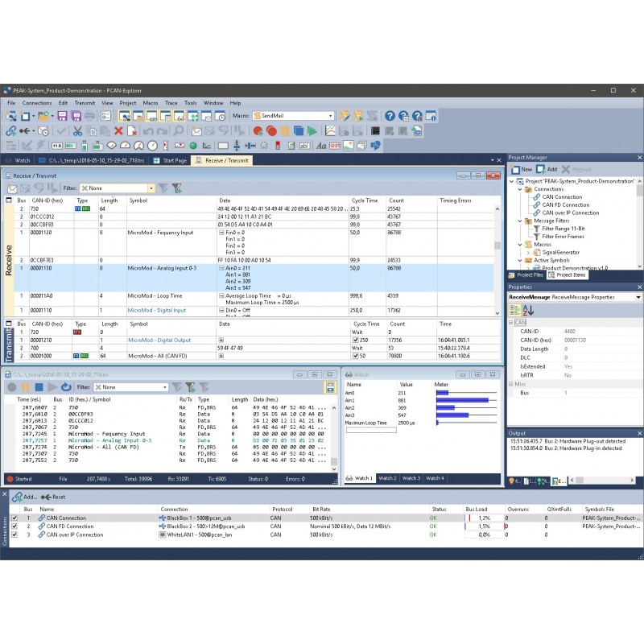Click the Reset button in Connections panel

pyautogui.click(x=53, y=497)
